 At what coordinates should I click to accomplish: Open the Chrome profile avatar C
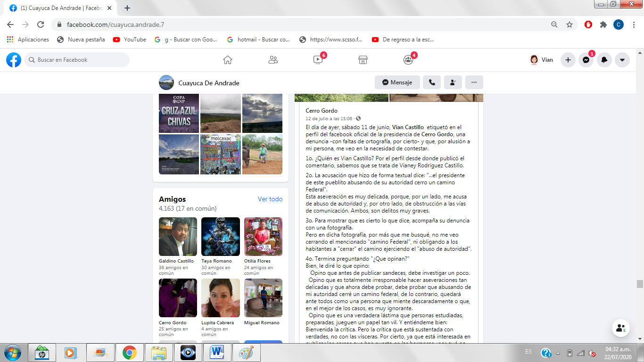coord(619,25)
